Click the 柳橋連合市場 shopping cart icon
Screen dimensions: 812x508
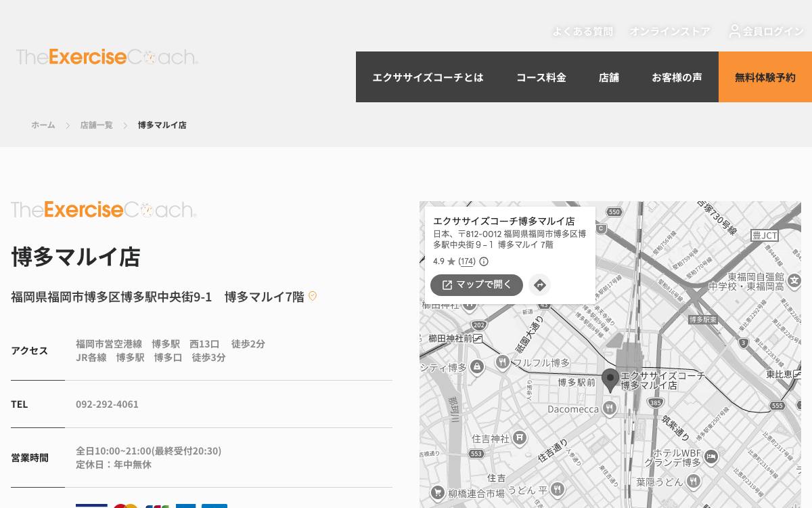tap(438, 493)
